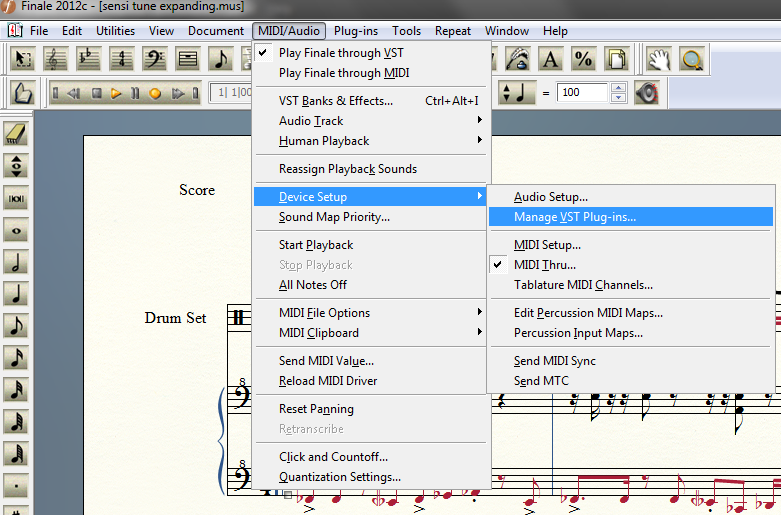
Task: Expand the Device Setup submenu
Action: tap(371, 197)
